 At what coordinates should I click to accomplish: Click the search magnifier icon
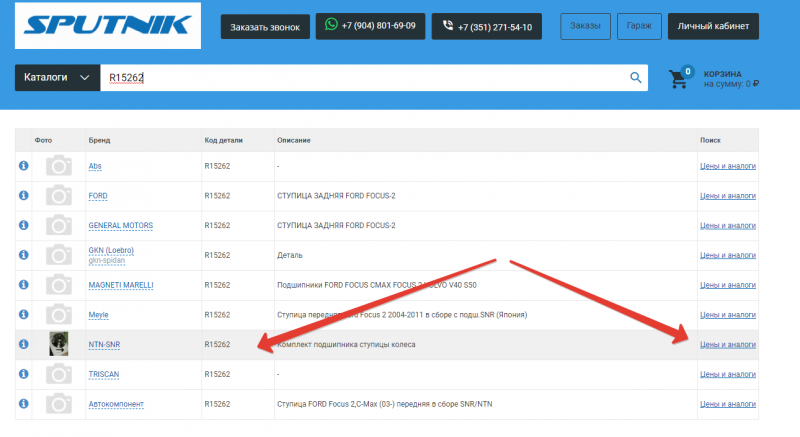635,78
